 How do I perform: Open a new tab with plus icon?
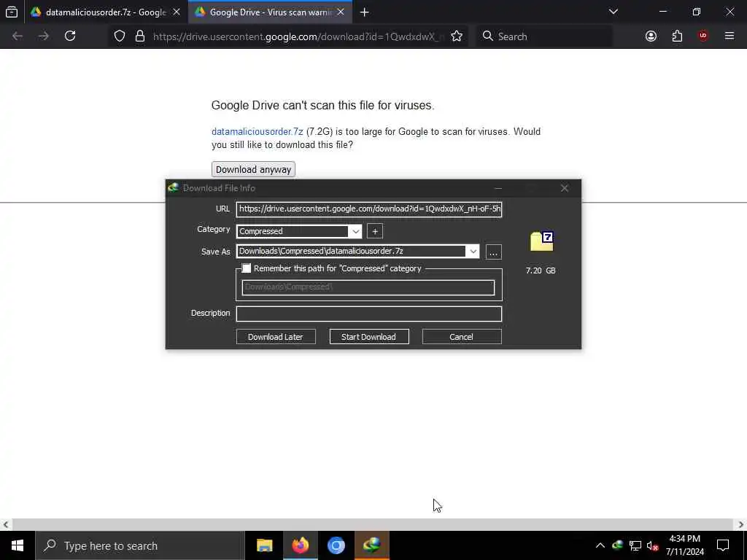[365, 12]
